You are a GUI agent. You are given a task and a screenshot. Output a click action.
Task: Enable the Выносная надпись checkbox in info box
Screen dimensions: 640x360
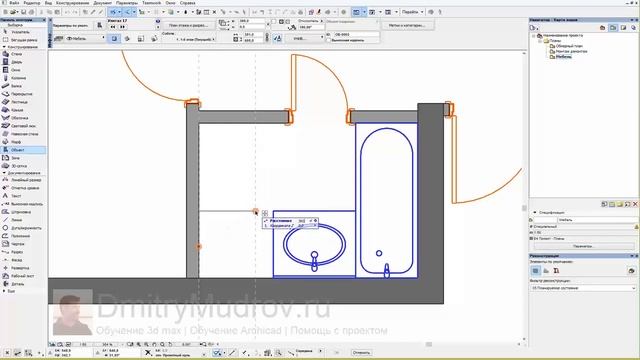329,40
